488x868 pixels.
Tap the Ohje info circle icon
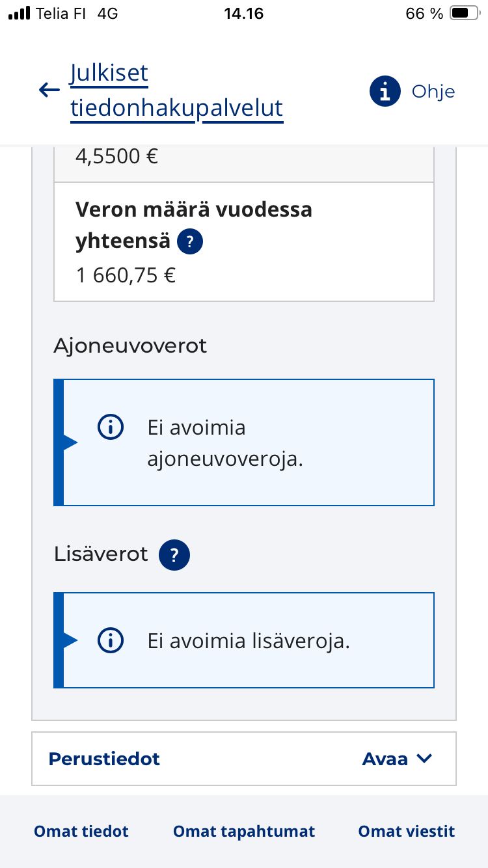385,91
